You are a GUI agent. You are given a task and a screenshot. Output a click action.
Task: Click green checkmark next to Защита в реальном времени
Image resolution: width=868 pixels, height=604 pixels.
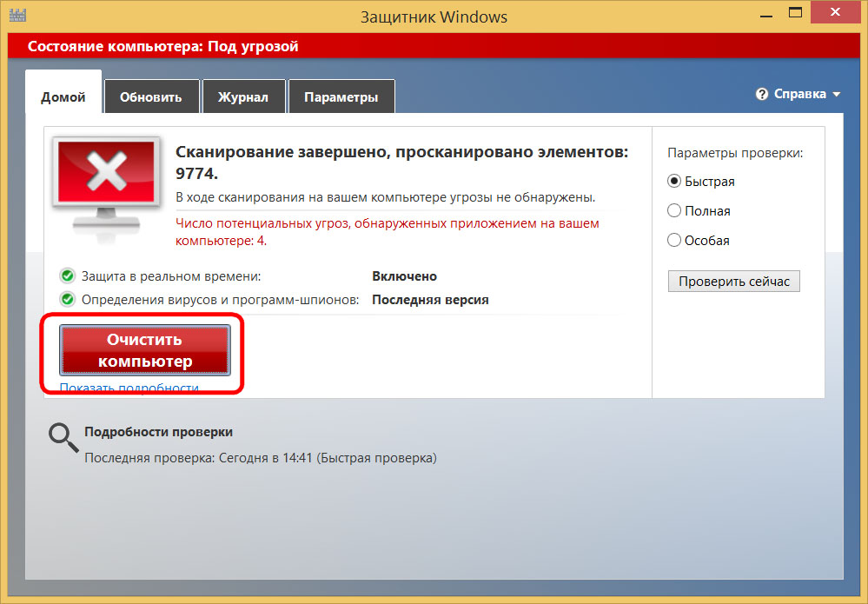click(x=68, y=275)
